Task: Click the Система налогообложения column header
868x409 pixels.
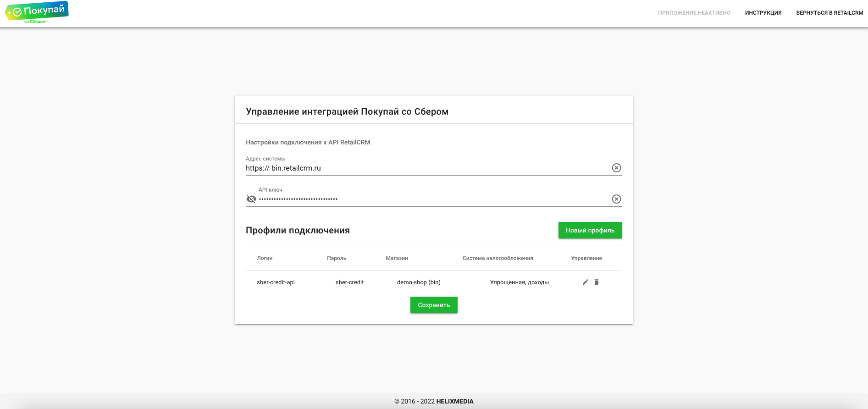Action: [x=498, y=258]
